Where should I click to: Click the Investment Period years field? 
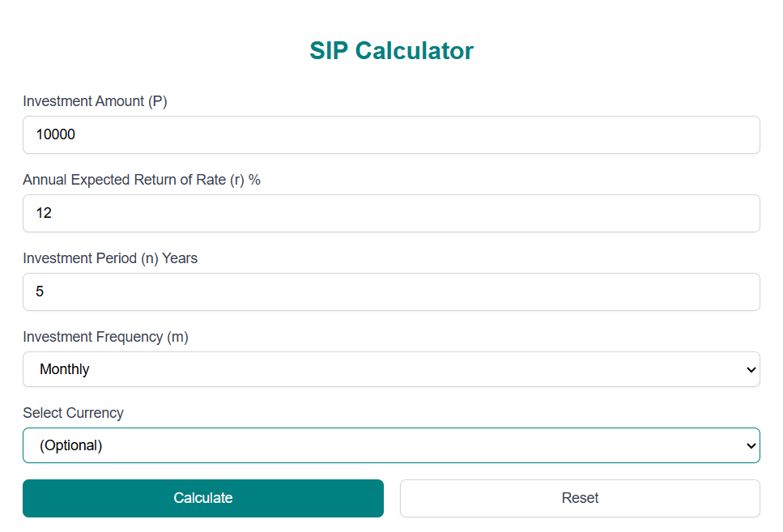point(391,292)
